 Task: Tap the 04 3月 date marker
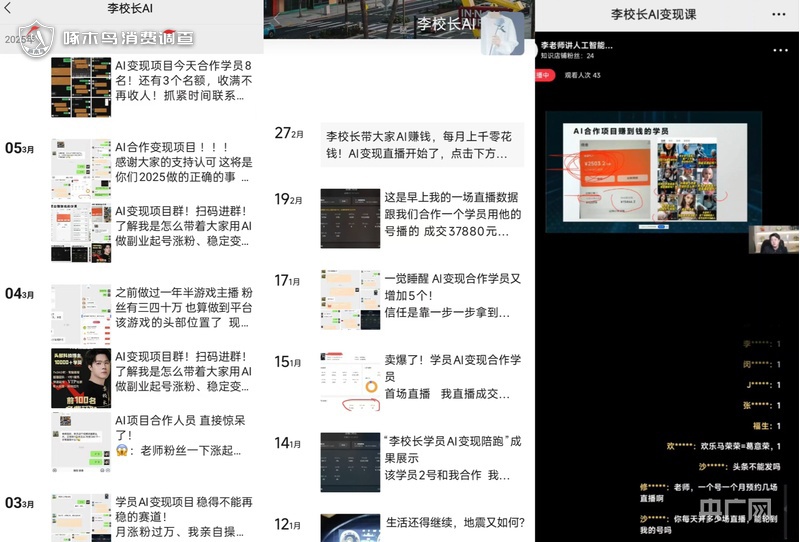19,294
